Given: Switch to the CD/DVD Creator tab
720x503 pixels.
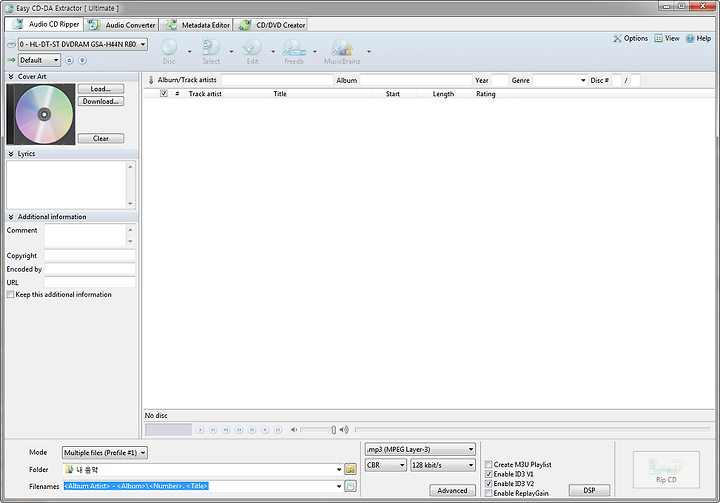Looking at the screenshot, I should [272, 25].
